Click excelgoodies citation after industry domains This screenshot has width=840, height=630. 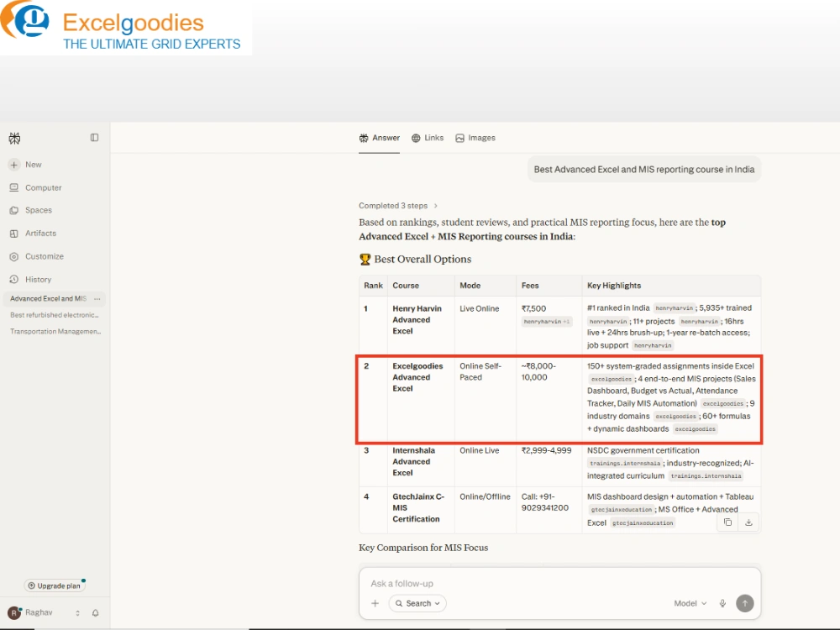coord(675,417)
